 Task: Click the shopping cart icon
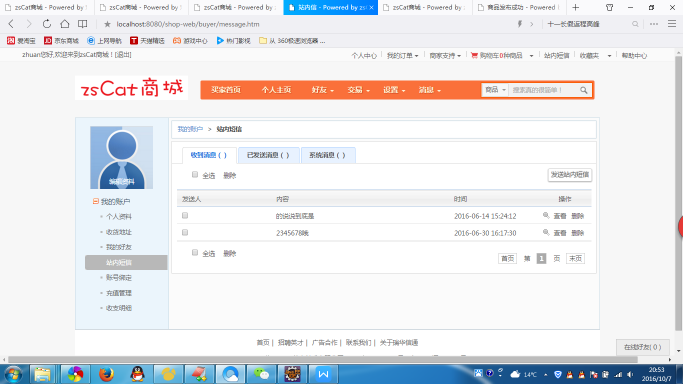(474, 55)
